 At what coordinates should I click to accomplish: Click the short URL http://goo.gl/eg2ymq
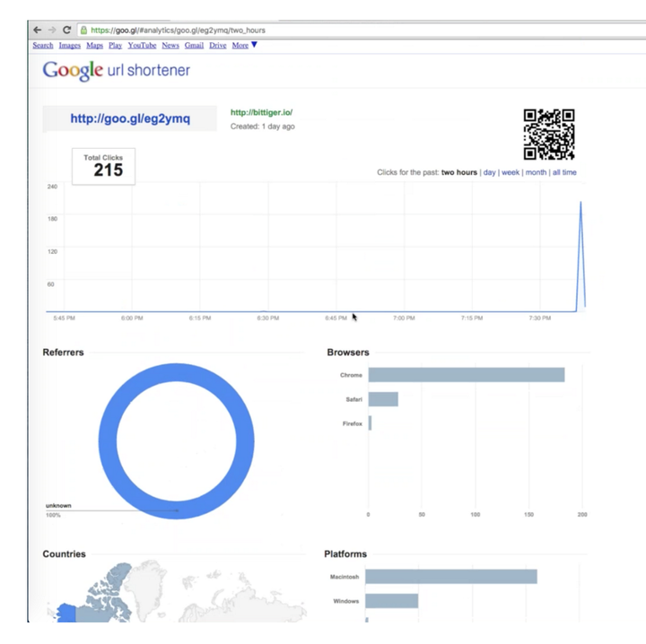(x=130, y=118)
